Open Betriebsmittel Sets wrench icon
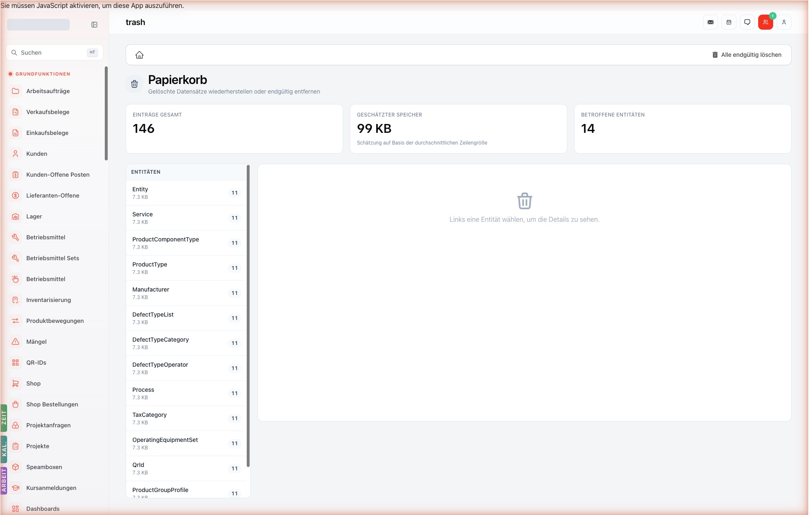 point(15,258)
